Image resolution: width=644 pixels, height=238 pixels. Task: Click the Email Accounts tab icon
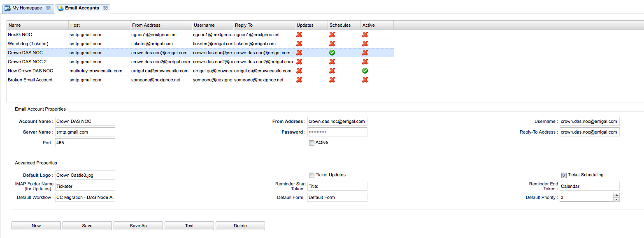[x=60, y=8]
